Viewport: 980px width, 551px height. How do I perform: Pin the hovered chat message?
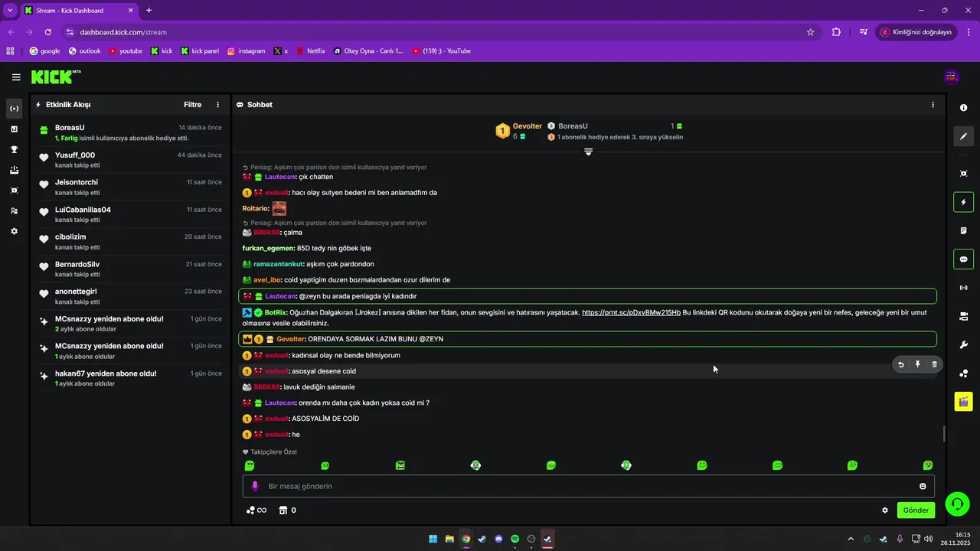[917, 364]
